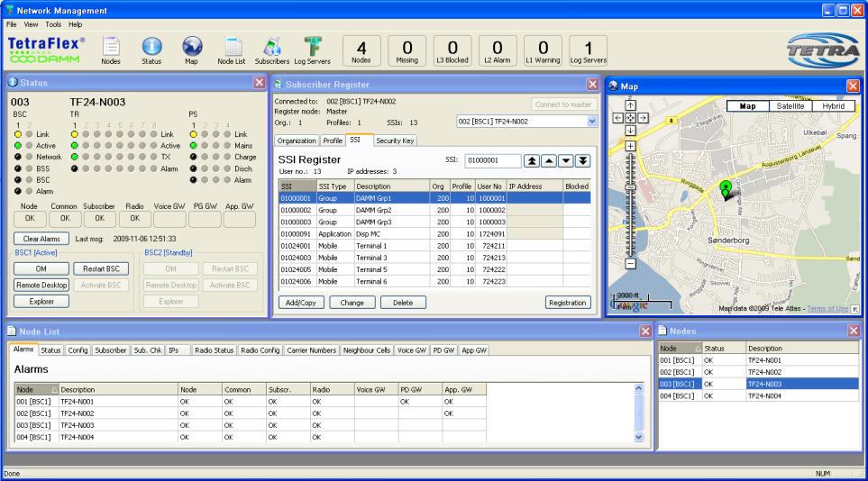
Task: Open Remote Desktop for BSC1
Action: point(41,285)
